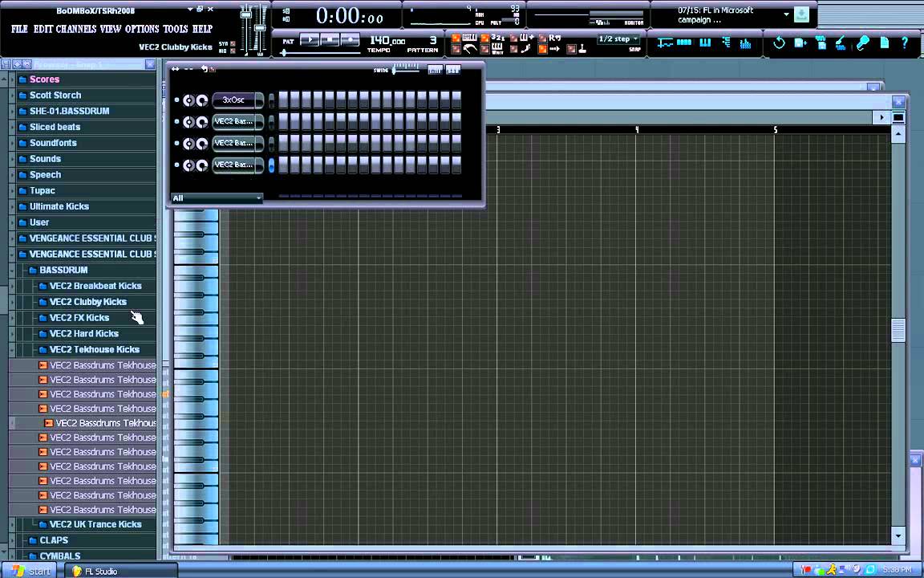Image resolution: width=924 pixels, height=578 pixels.
Task: Adjust the 3xOsc channel panning knob
Action: [x=188, y=100]
